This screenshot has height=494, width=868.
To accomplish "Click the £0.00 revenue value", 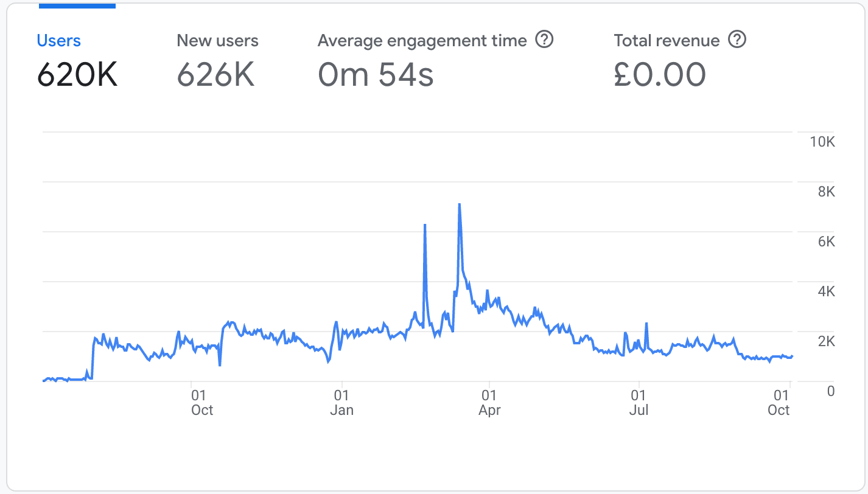I will [x=660, y=75].
